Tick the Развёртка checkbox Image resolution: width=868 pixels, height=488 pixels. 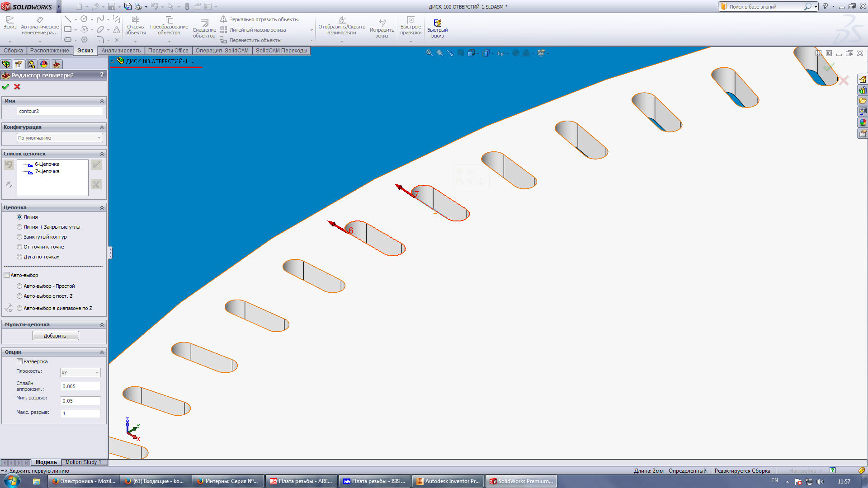coord(19,361)
